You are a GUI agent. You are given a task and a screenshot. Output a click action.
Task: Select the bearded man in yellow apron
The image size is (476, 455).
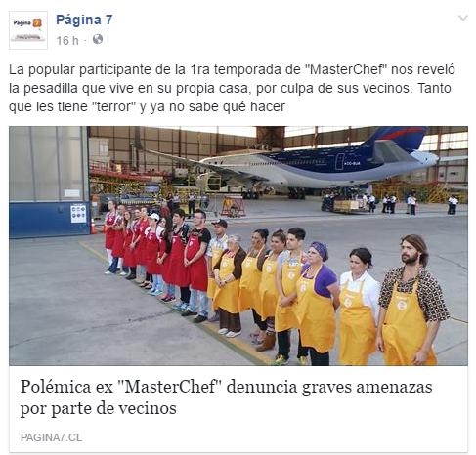point(412,300)
